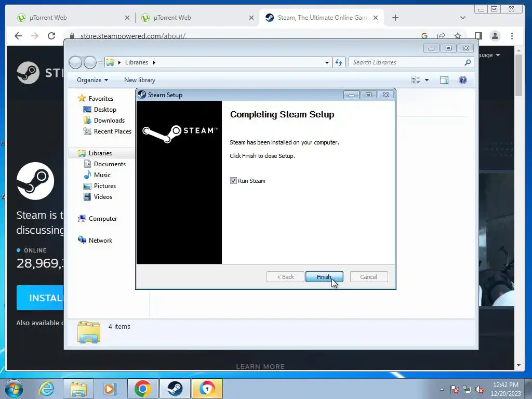Viewport: 532px width, 399px height.
Task: Open a new Chrome tab
Action: click(395, 18)
